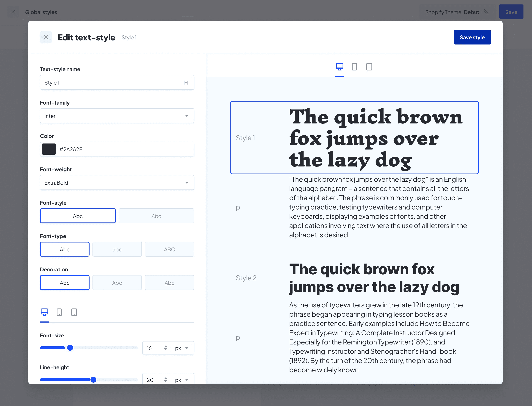This screenshot has width=532, height=406.
Task: Click the Style 2 label in preview
Action: click(x=246, y=278)
